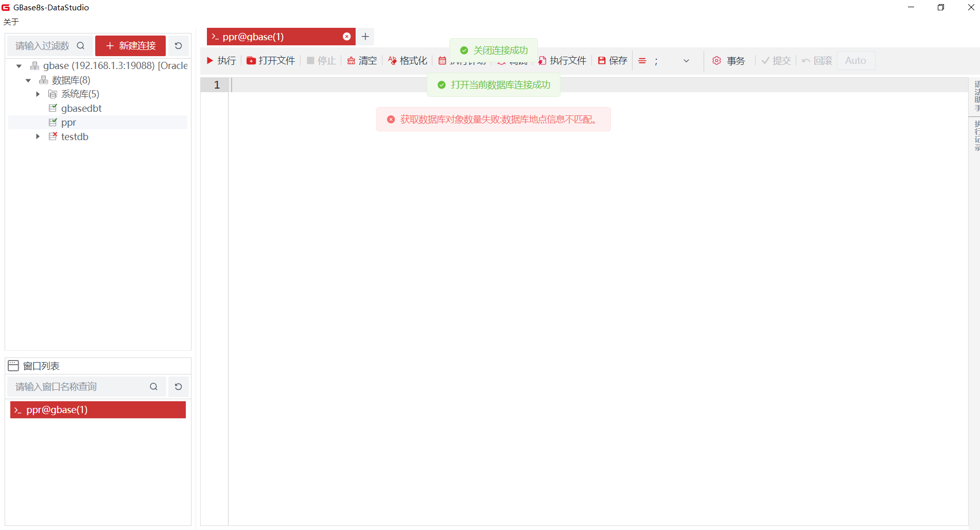Open the statement delimiter dropdown
The height and width of the screenshot is (530, 980).
click(686, 61)
